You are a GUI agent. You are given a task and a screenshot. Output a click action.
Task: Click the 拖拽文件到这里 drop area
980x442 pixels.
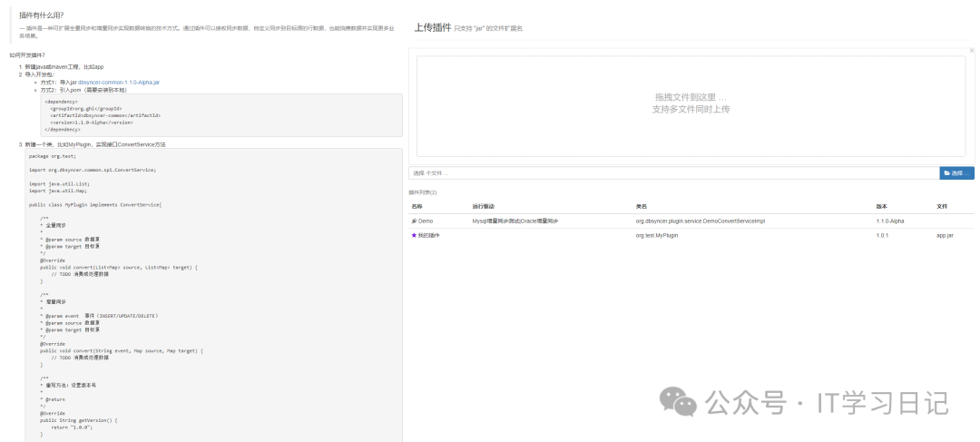tap(691, 103)
